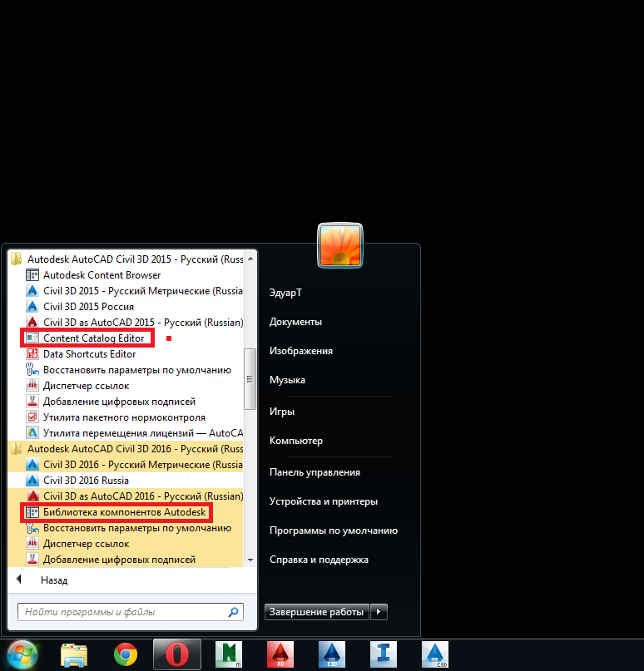Viewport: 644px width, 671px height.
Task: Open Windows Explorer from the taskbar
Action: pos(74,654)
